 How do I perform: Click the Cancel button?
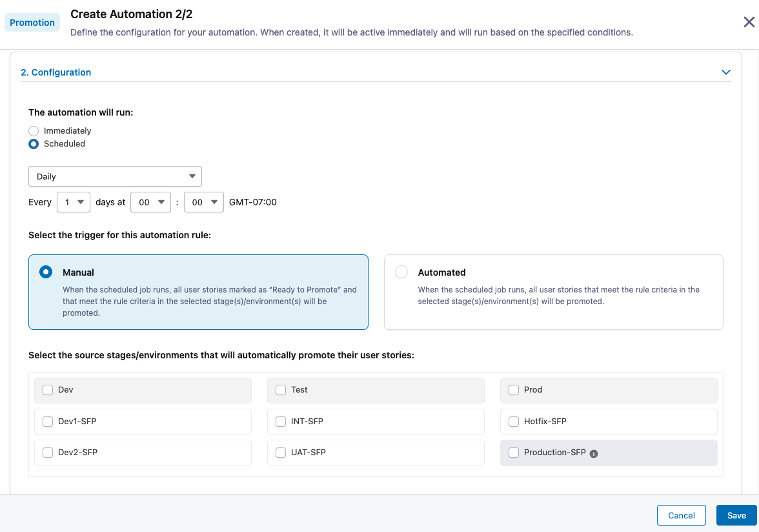point(681,515)
